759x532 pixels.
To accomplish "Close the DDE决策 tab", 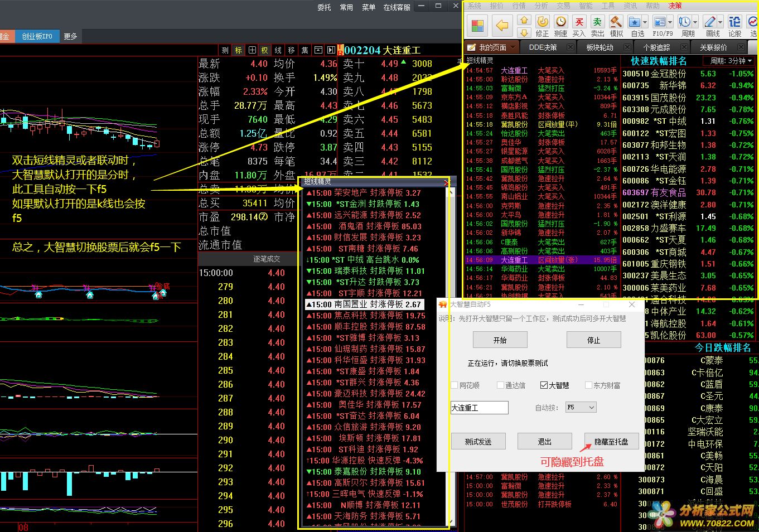I will [x=571, y=47].
